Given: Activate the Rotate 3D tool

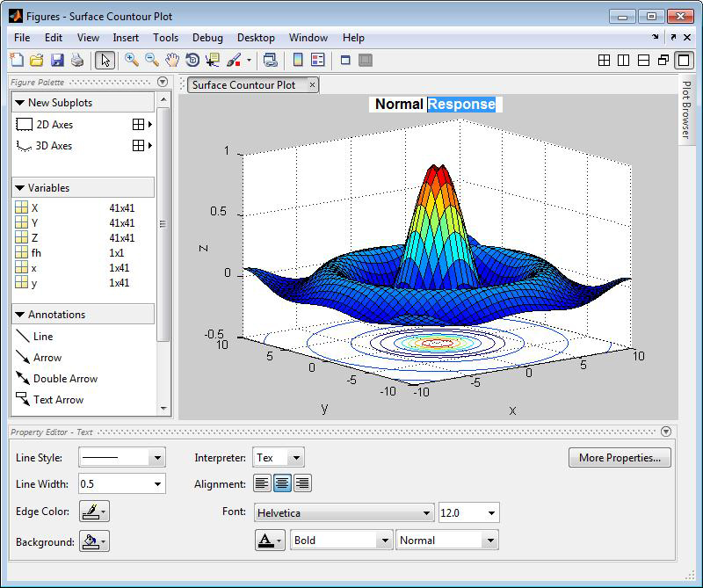Looking at the screenshot, I should click(x=192, y=61).
